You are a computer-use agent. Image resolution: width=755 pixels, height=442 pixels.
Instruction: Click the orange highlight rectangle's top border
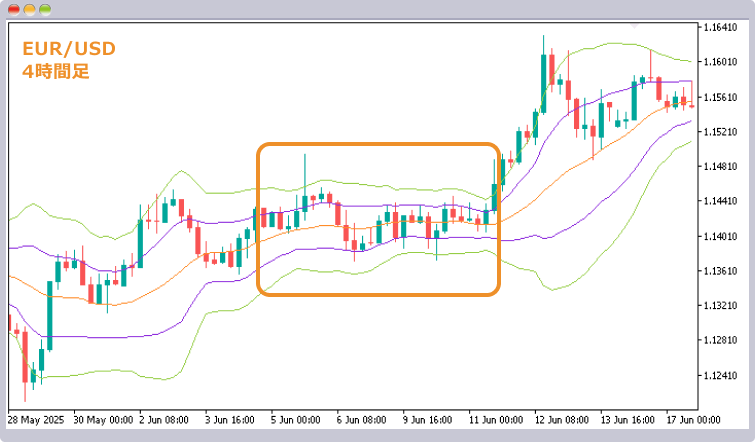378,145
